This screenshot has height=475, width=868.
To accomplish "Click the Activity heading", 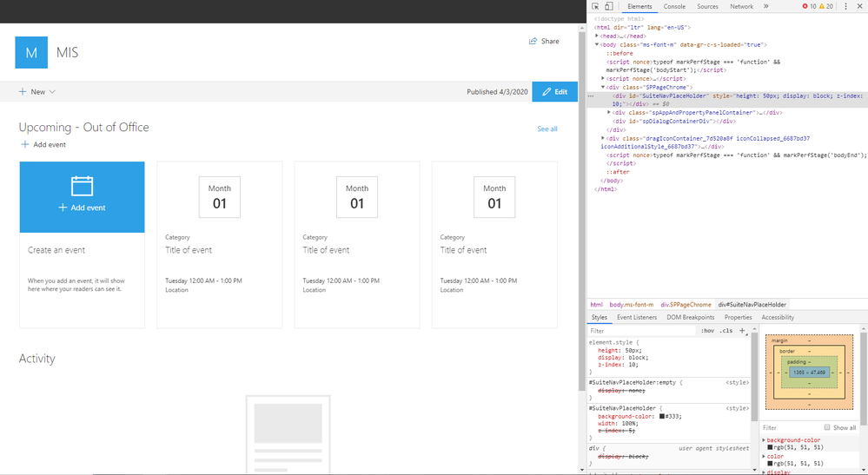I will [x=37, y=359].
